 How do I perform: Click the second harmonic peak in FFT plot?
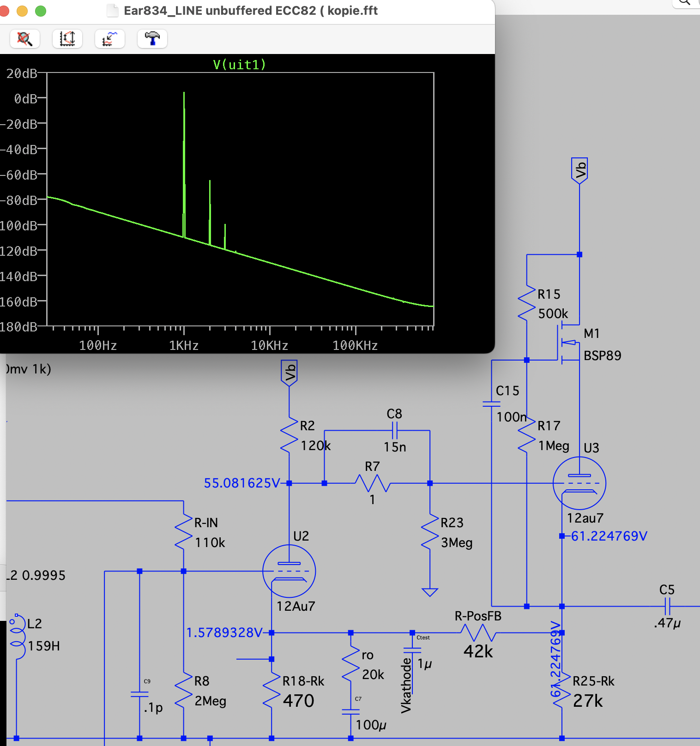tap(210, 212)
